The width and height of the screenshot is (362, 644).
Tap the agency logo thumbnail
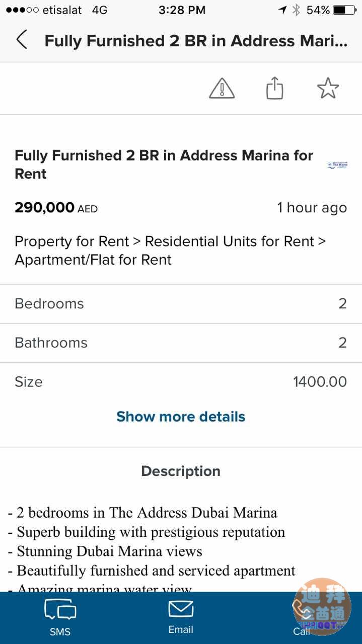pyautogui.click(x=337, y=165)
